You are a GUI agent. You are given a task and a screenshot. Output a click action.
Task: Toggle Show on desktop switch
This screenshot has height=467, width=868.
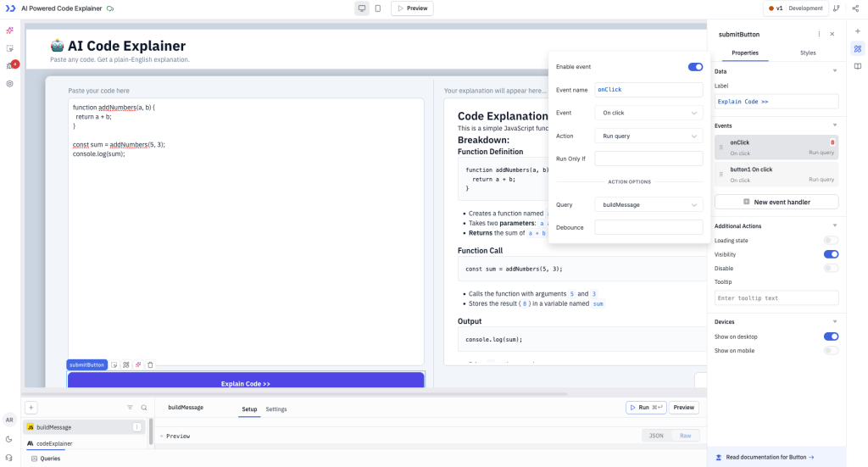tap(831, 336)
